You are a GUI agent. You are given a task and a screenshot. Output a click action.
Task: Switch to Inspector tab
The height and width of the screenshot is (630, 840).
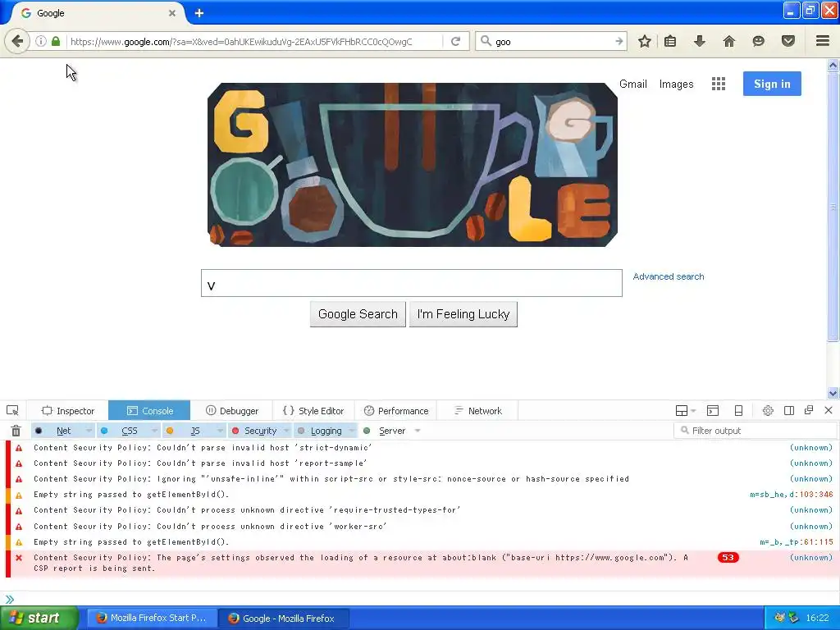67,411
